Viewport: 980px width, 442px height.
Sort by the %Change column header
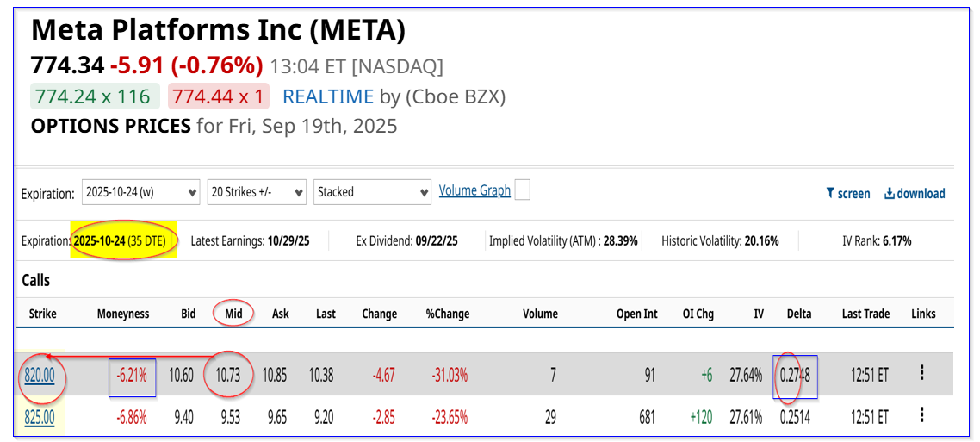450,314
